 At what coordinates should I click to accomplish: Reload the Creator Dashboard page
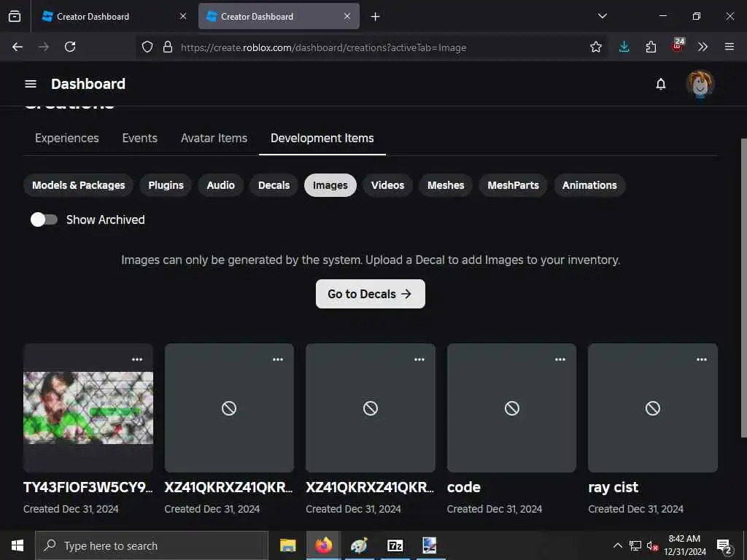(x=70, y=47)
